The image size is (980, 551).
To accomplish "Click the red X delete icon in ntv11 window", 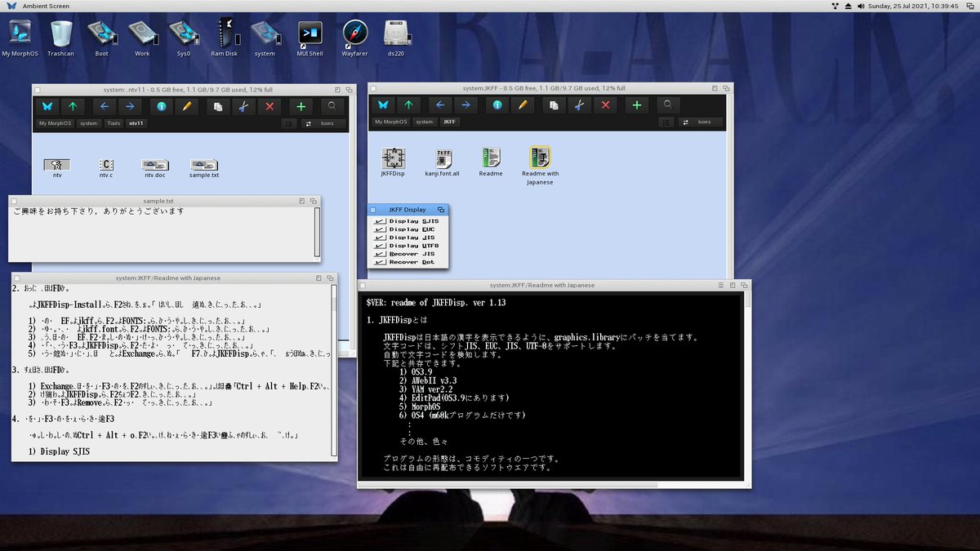I will tap(269, 106).
